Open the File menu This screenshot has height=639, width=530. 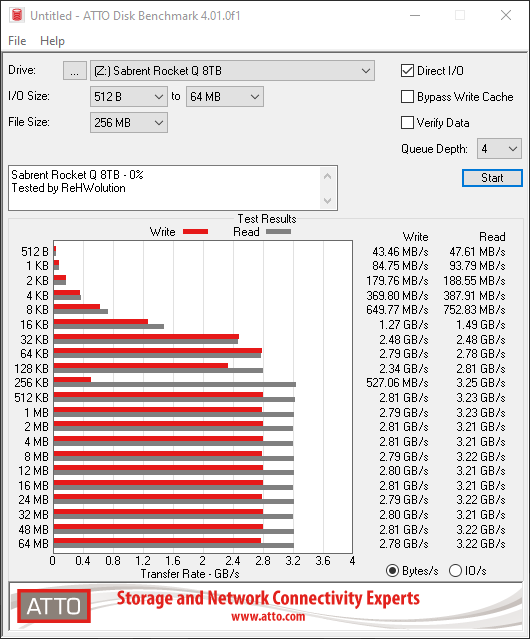point(17,41)
